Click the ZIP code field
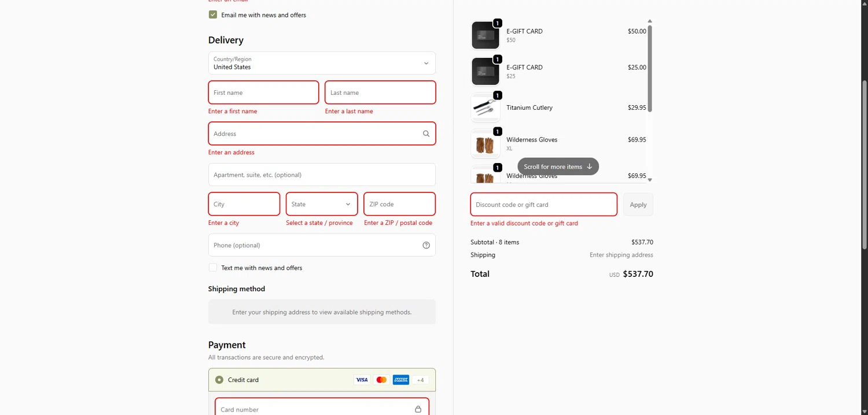Image resolution: width=868 pixels, height=415 pixels. pyautogui.click(x=399, y=204)
